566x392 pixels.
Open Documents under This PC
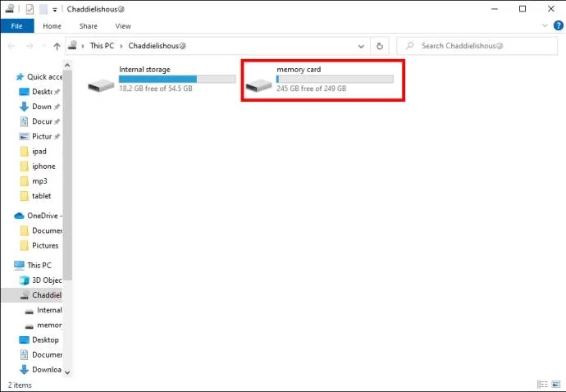(x=40, y=355)
